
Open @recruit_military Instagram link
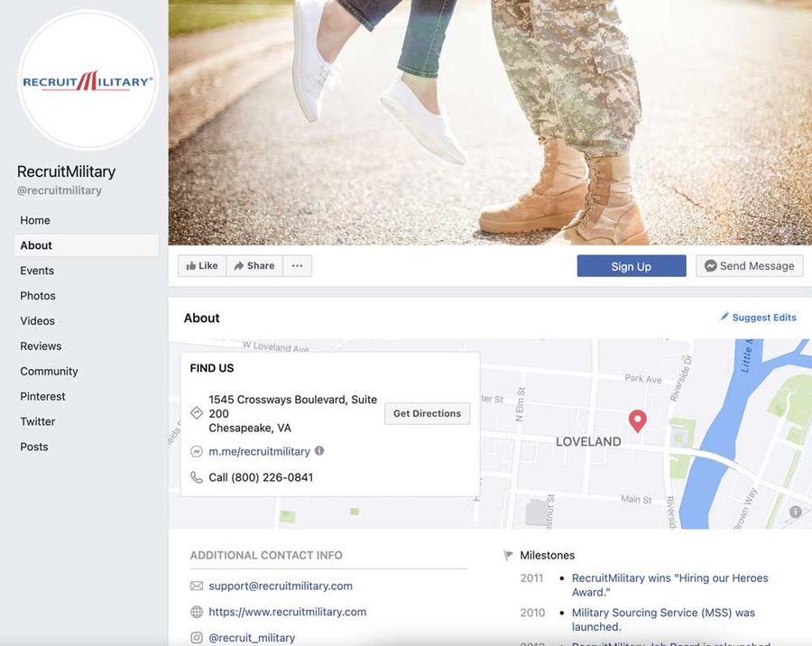pyautogui.click(x=252, y=638)
